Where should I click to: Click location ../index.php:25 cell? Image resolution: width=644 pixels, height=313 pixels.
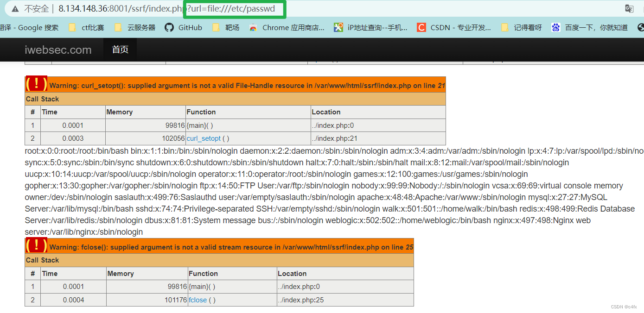345,300
